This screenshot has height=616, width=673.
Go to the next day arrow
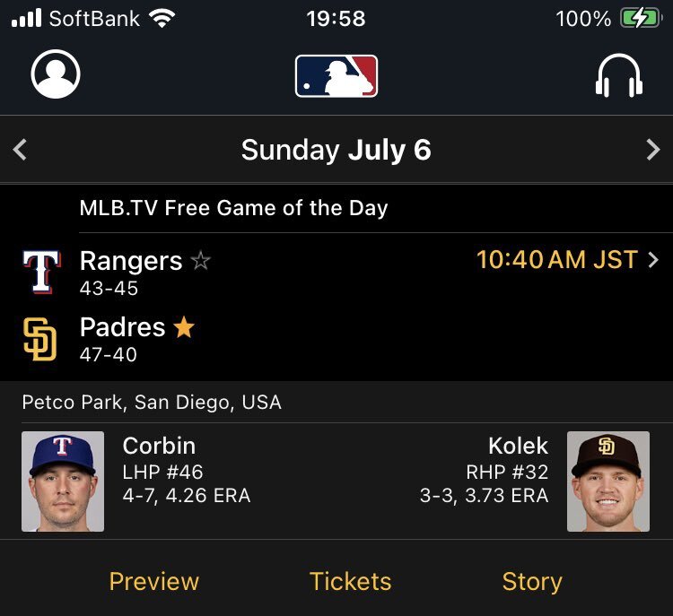coord(653,150)
